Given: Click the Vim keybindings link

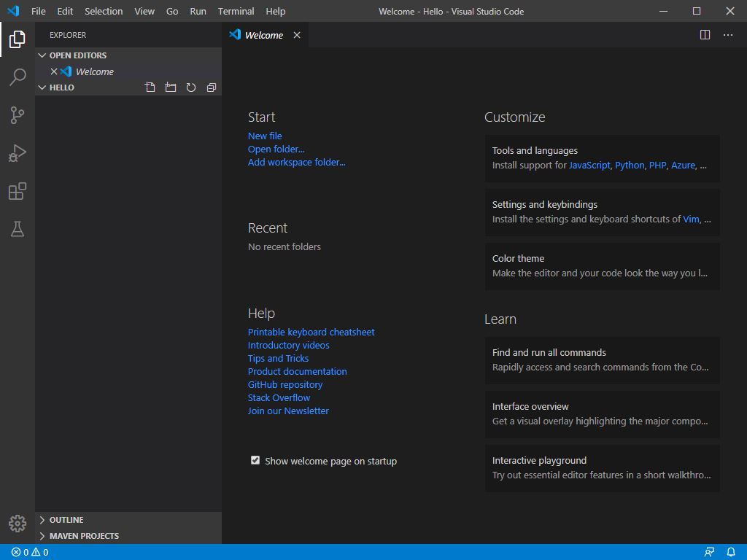Looking at the screenshot, I should [x=691, y=219].
